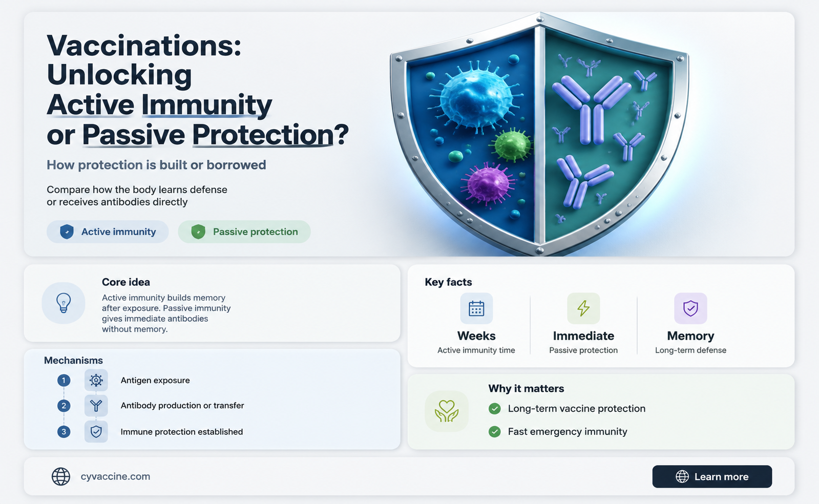
Task: Click the antigen virus icon in Mechanisms step 1
Action: (x=96, y=380)
